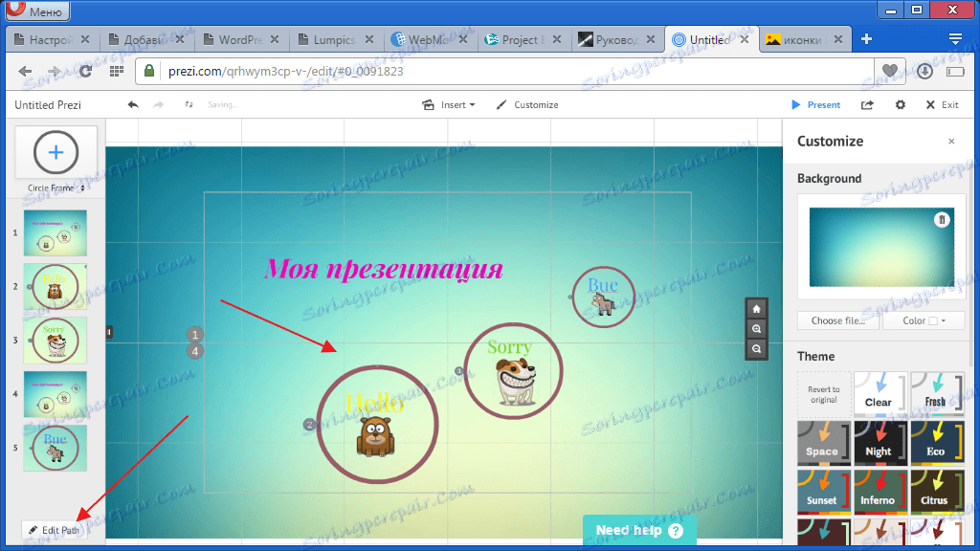Apply the Fresh theme

coord(937,394)
